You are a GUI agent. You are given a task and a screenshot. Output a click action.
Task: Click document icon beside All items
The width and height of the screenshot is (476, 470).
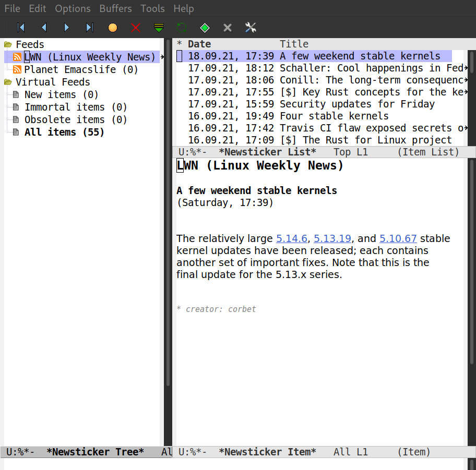click(16, 131)
